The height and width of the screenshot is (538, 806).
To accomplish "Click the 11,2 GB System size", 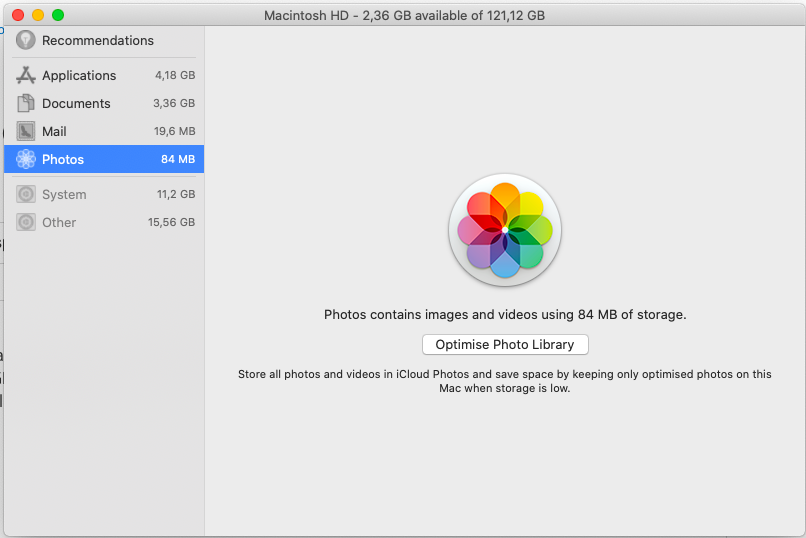I will click(176, 194).
